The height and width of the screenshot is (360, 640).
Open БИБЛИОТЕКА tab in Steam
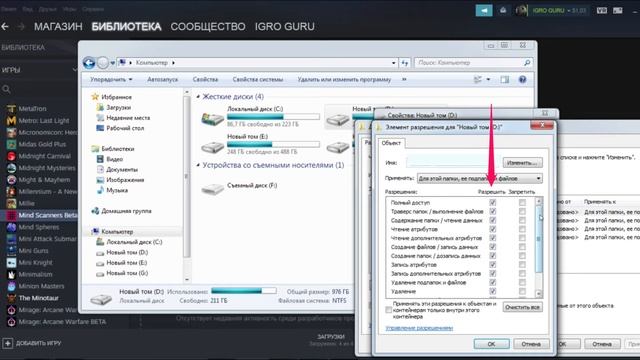tap(126, 27)
